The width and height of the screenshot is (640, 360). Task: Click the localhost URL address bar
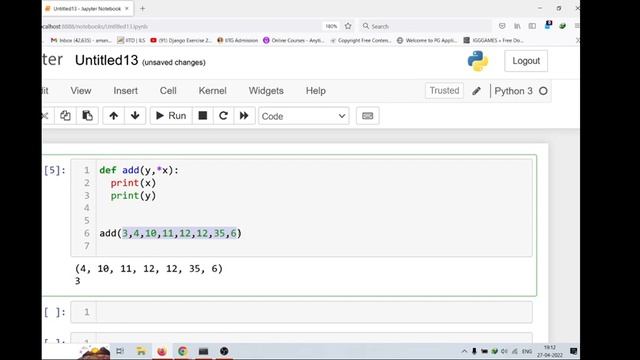coord(180,26)
